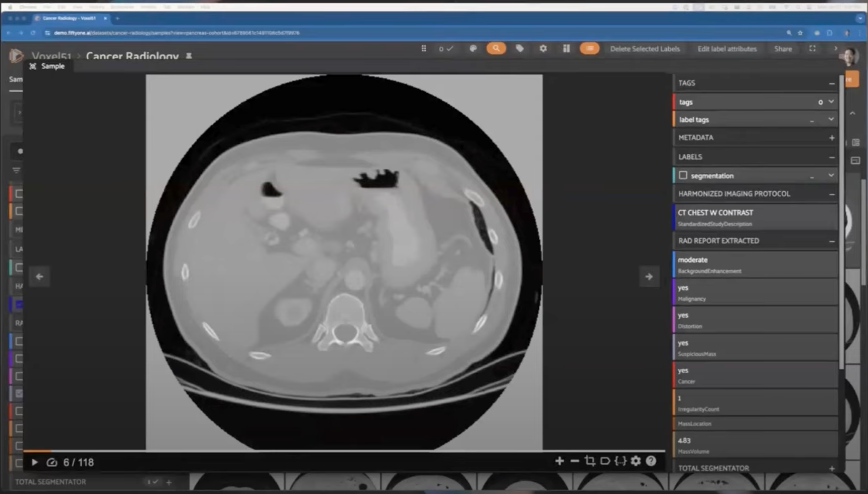This screenshot has height=494, width=868.
Task: Toggle the orange search toolbar button
Action: pos(496,49)
